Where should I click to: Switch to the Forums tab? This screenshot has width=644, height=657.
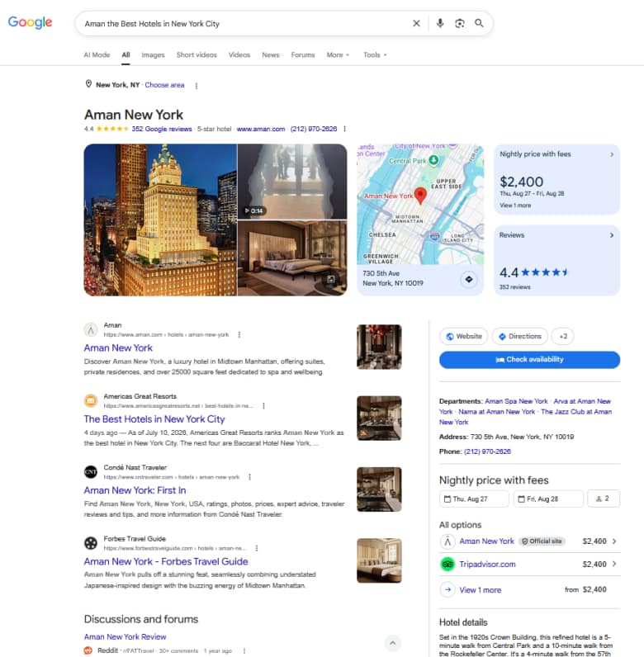point(303,55)
